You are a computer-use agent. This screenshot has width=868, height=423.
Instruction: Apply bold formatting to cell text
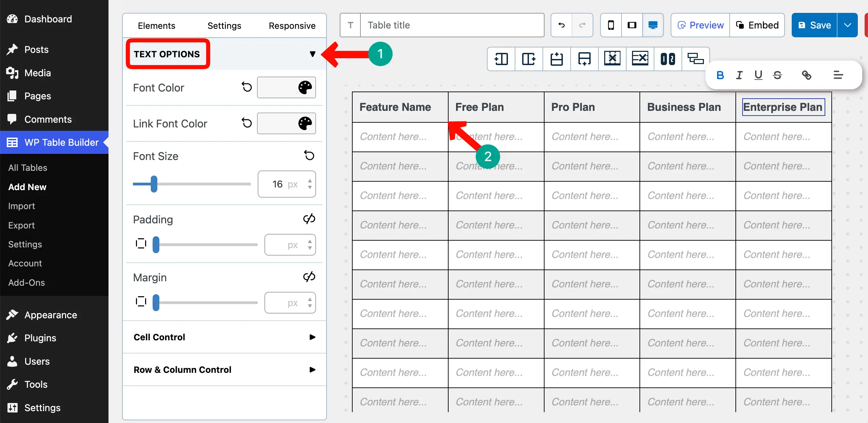pos(720,75)
